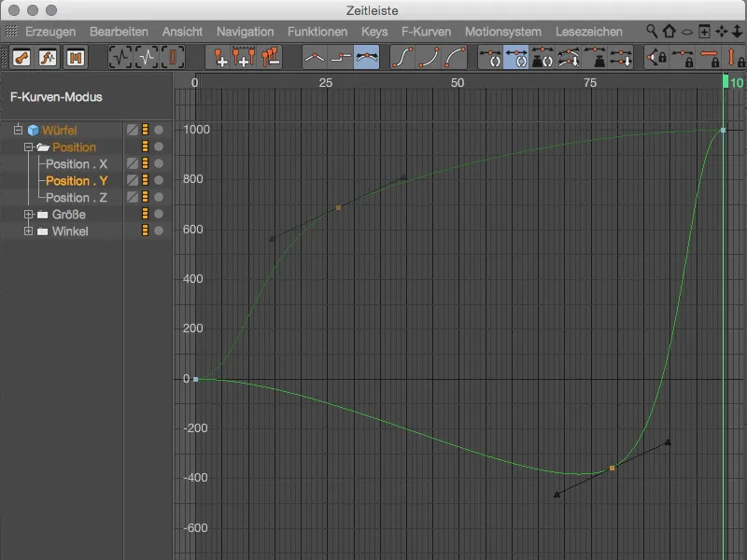Toggle the Position . Z track state button
Image resolution: width=747 pixels, height=560 pixels.
click(x=145, y=196)
